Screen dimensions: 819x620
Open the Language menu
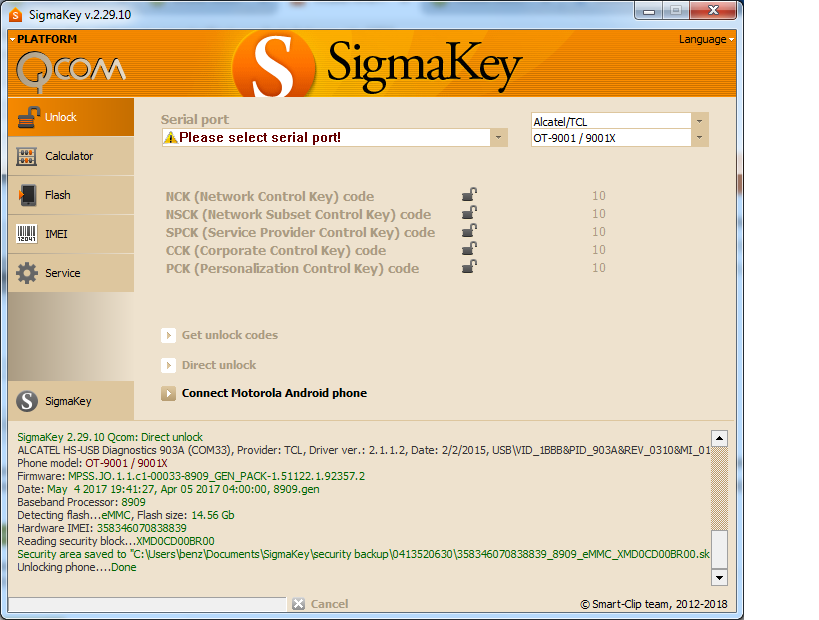click(x=706, y=39)
